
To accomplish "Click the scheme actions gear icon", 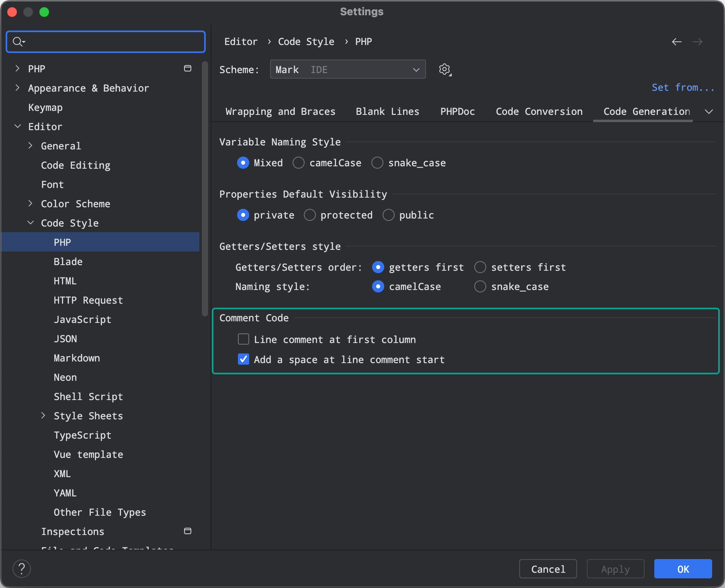I will tap(444, 69).
